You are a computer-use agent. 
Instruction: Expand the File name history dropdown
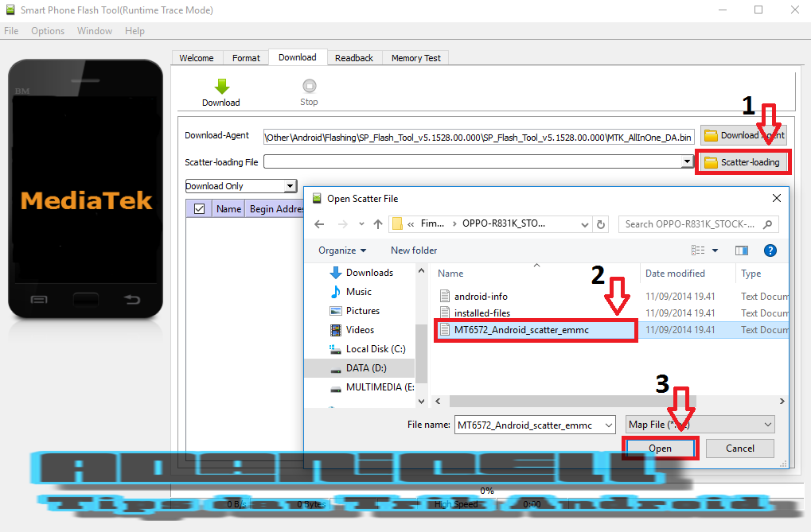tap(609, 425)
